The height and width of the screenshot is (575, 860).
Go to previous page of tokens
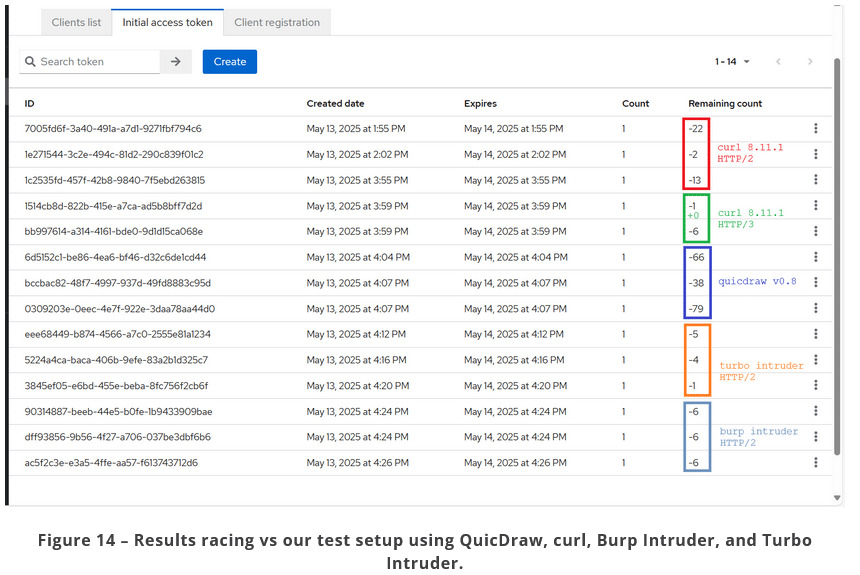tap(778, 62)
